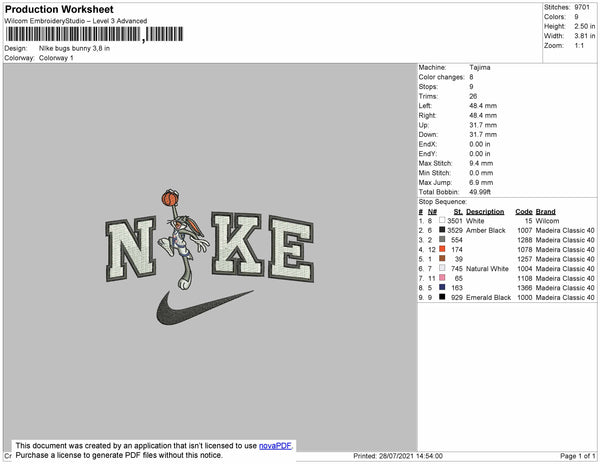The width and height of the screenshot is (600, 464).
Task: Click the Machine value 'Tajima'
Action: click(x=480, y=67)
